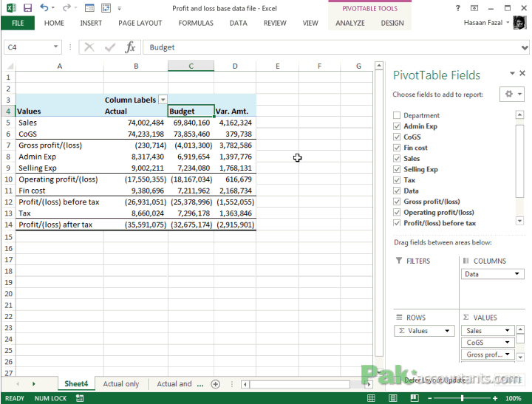The image size is (532, 404).
Task: Open the Gross prof... dropdown in VALUES
Action: click(x=507, y=354)
